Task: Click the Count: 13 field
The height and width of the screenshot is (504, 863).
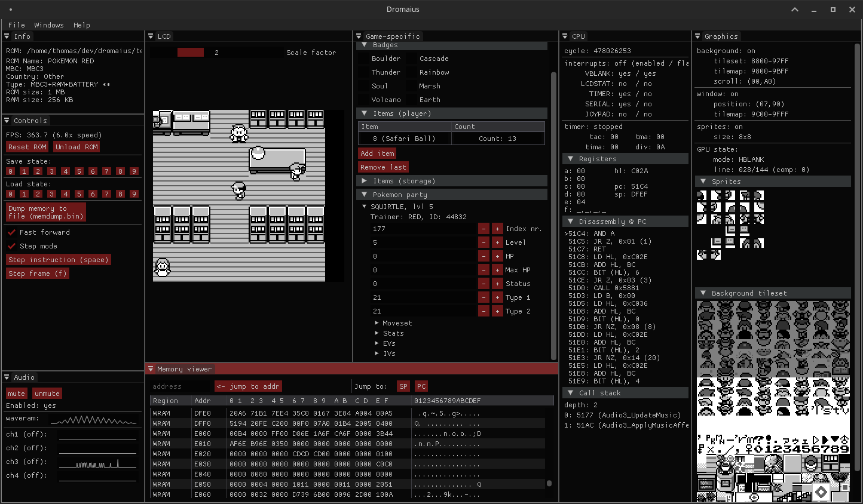Action: click(498, 139)
